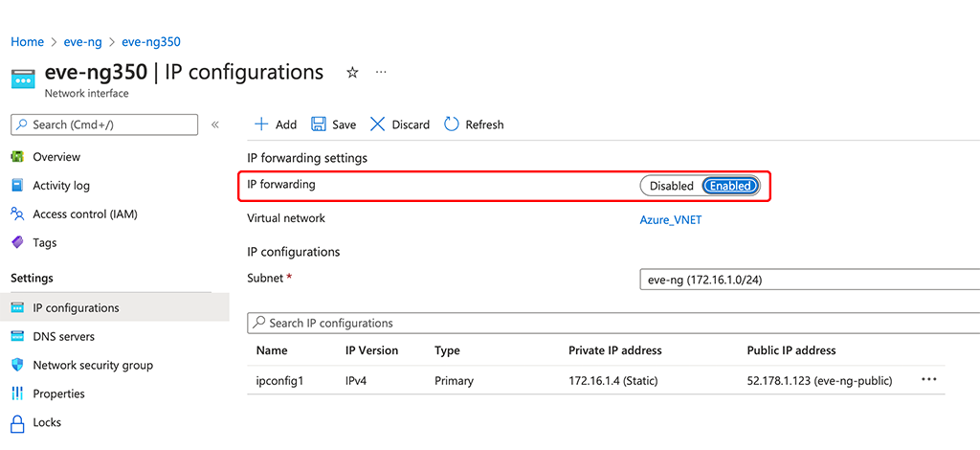This screenshot has height=450, width=980.
Task: Click the circular Refresh icon
Action: click(452, 124)
